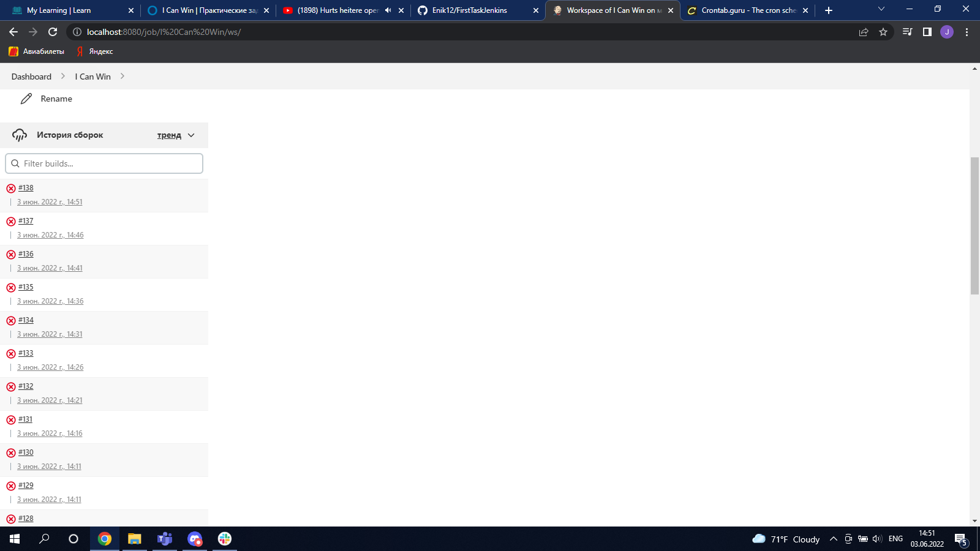Screen dimensions: 980x551
Task: Switch to the Crontab.guru tab
Action: (x=747, y=10)
